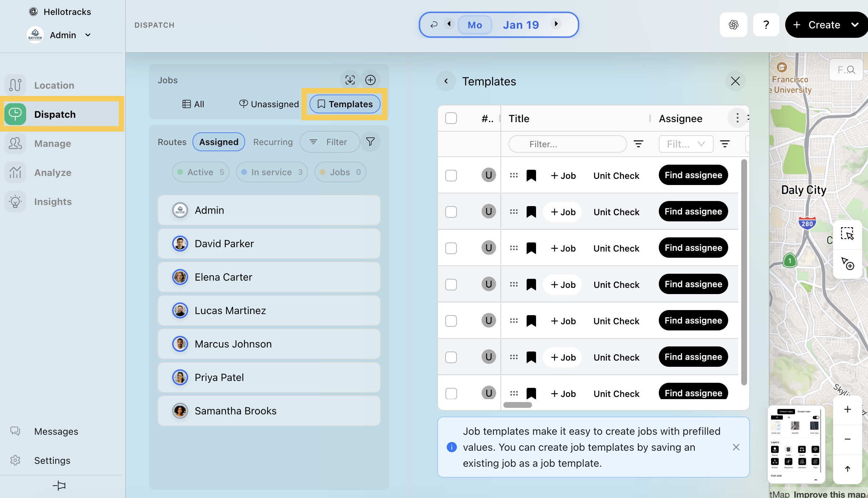Switch to the Unassigned jobs tab
Viewport: 868px width, 498px height.
269,104
